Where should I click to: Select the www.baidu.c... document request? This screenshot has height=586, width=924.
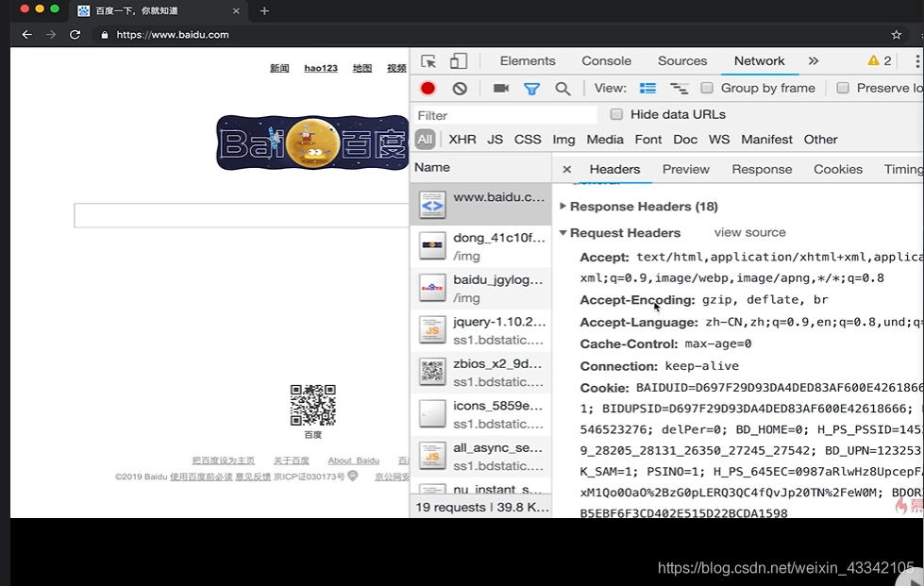[480, 205]
